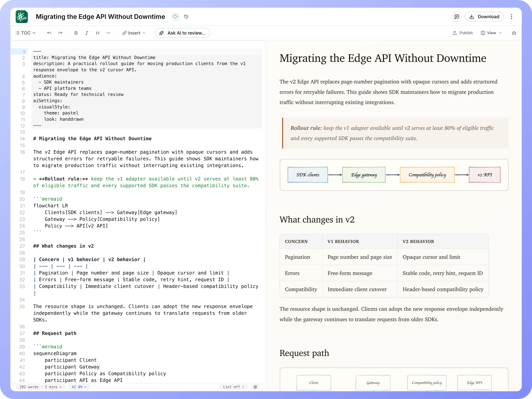Click the green MD app logo
Screen dimensions: 532x399
coord(22,17)
